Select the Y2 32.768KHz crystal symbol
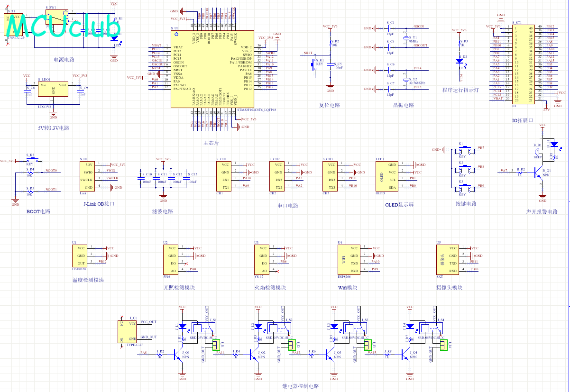570x392 pixels. tap(406, 79)
